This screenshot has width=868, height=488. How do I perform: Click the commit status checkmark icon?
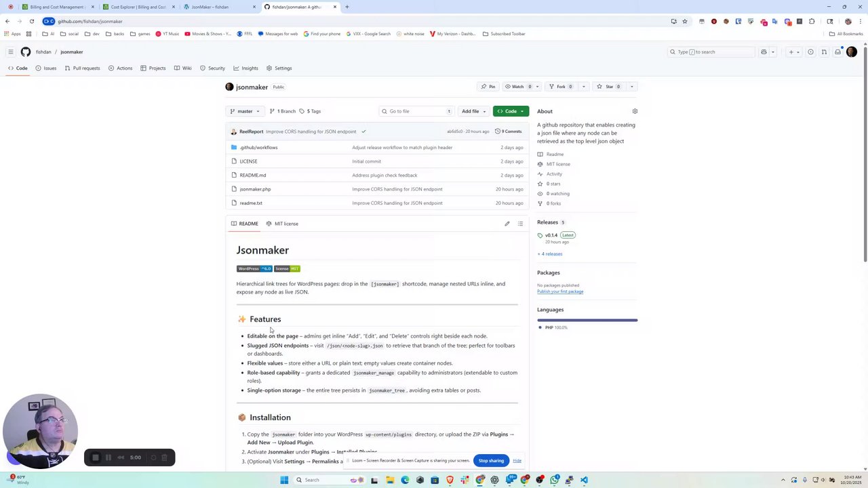tap(363, 131)
